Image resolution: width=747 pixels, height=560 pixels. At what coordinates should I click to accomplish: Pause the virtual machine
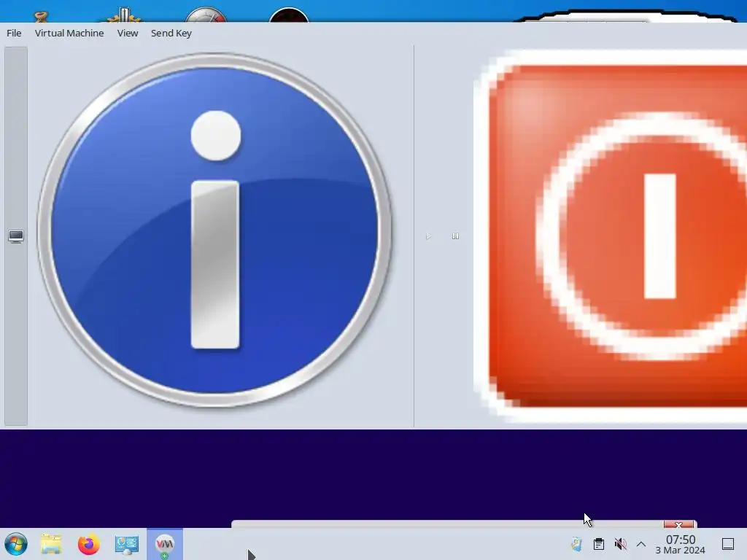[x=455, y=236]
